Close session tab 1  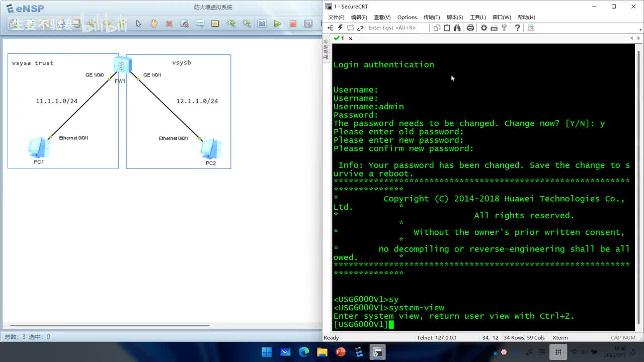(351, 39)
